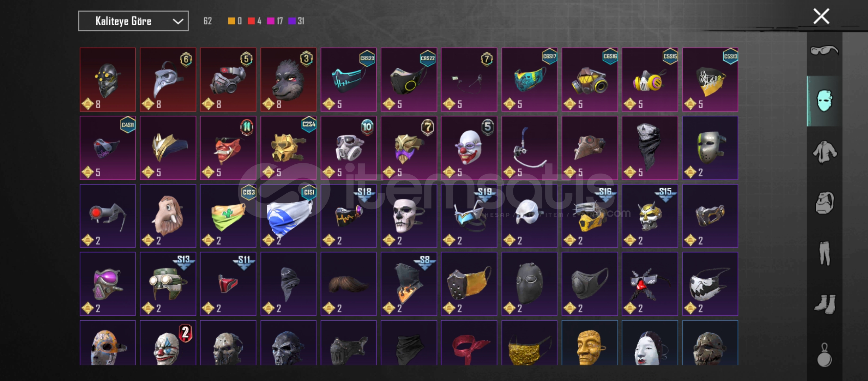Expand the Kaliteye Göre sort dropdown
Image resolution: width=868 pixels, height=381 pixels.
pyautogui.click(x=133, y=21)
